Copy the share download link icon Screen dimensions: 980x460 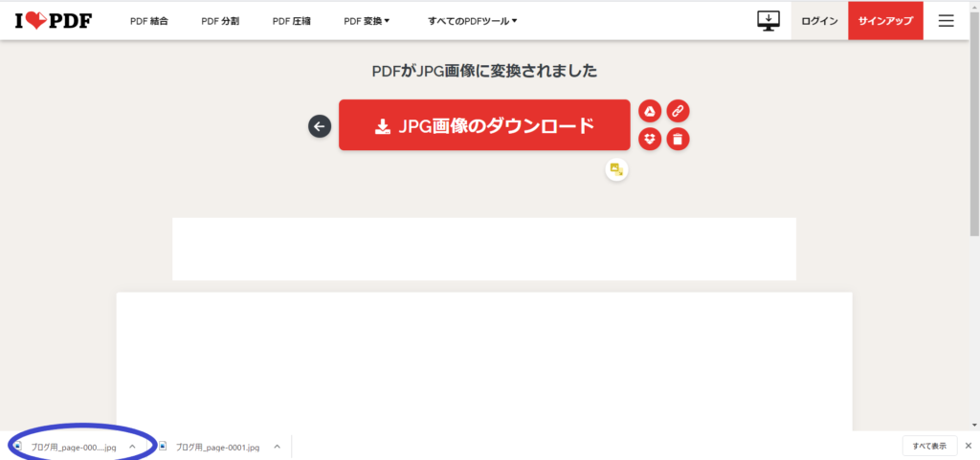point(679,112)
